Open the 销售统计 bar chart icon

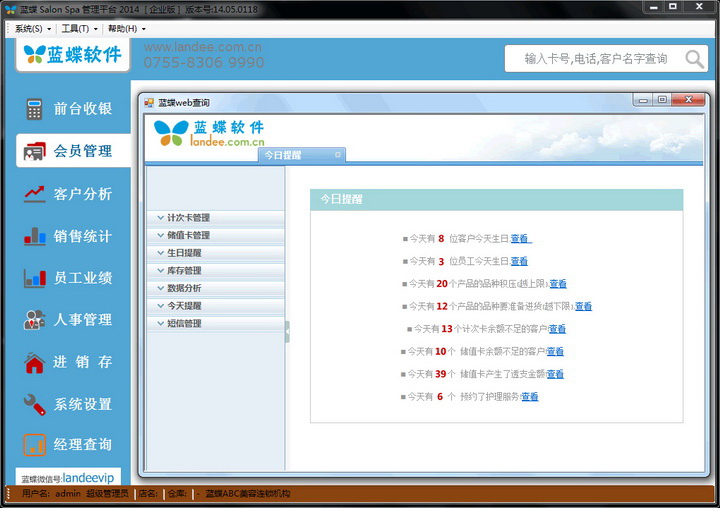point(34,236)
